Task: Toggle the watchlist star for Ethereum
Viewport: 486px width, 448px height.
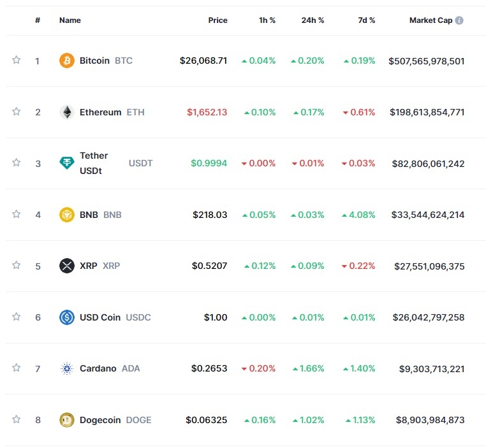Action: click(16, 112)
